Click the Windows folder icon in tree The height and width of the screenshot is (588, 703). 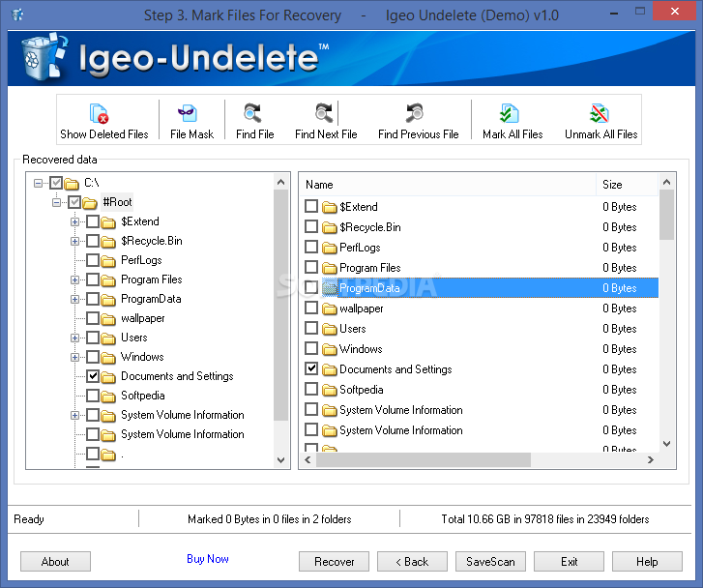(108, 358)
